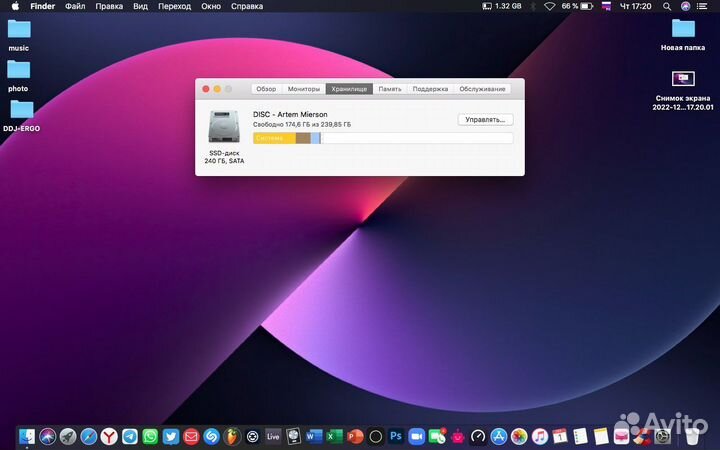Open the Wi-Fi menu bar icon
Screen dimensions: 720x450
click(x=550, y=6)
